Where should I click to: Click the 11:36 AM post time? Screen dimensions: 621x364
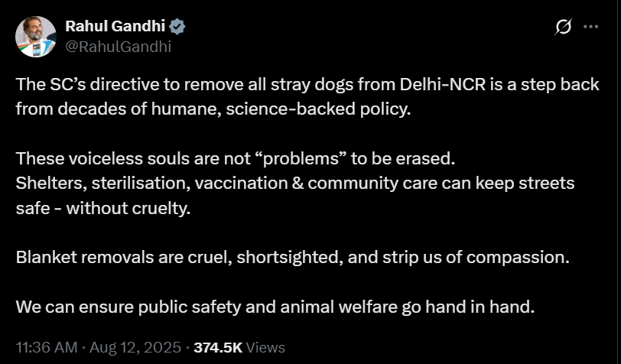coord(46,347)
